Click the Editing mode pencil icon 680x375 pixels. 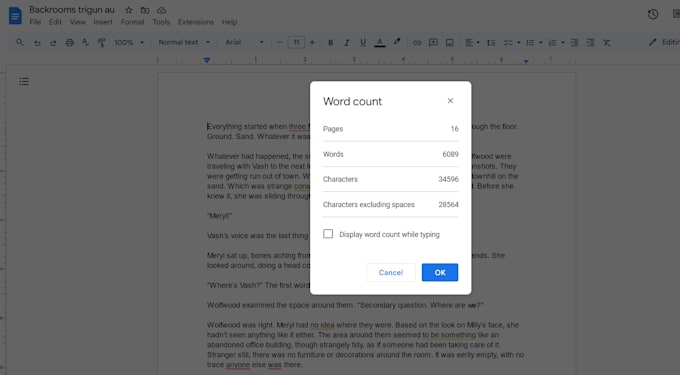[652, 42]
